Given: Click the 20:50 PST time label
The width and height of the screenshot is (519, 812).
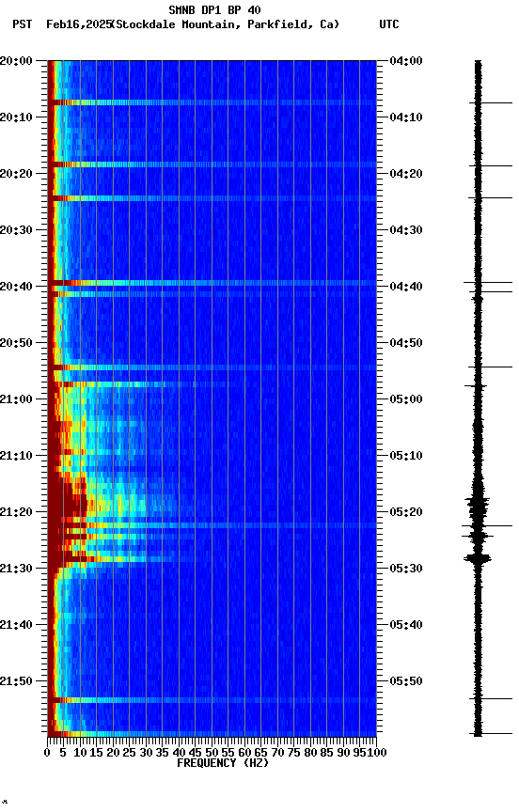Looking at the screenshot, I should point(16,343).
